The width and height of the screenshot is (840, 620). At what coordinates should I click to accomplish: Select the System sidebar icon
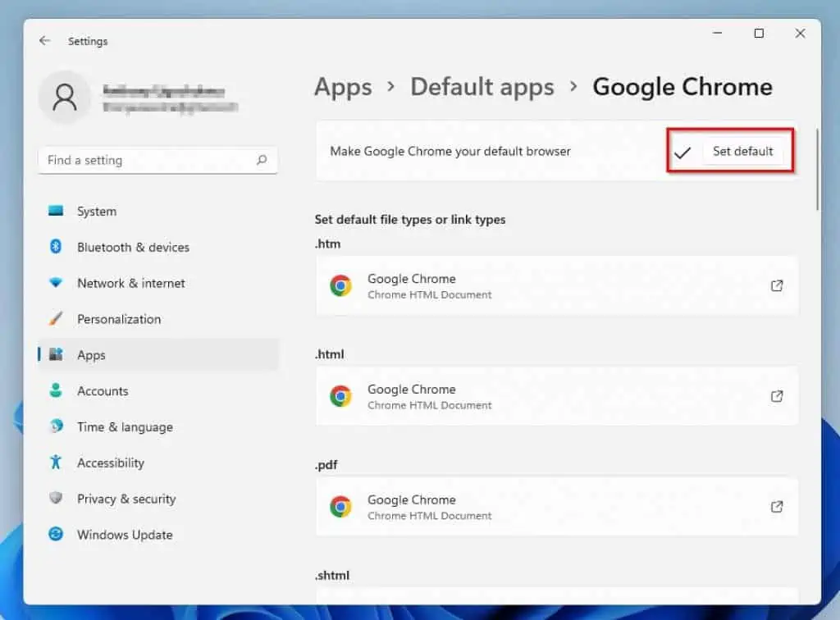(x=57, y=211)
